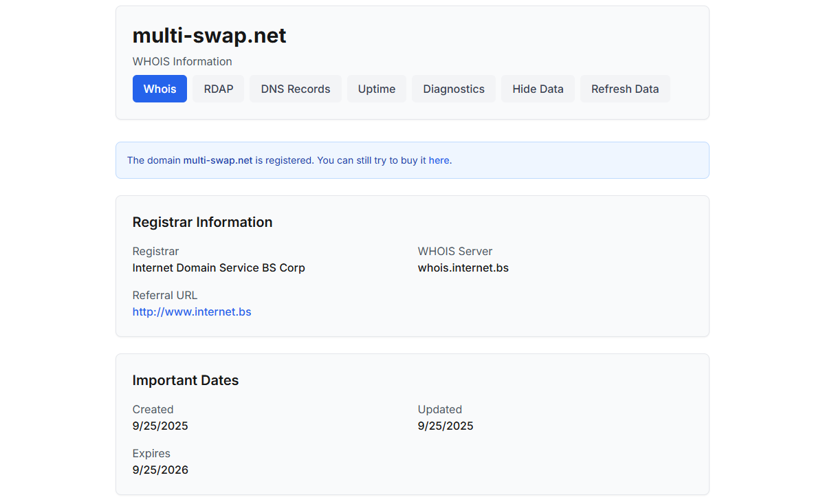Click the multi-swap.net link in the notice
This screenshot has height=504, width=823.
pos(217,160)
